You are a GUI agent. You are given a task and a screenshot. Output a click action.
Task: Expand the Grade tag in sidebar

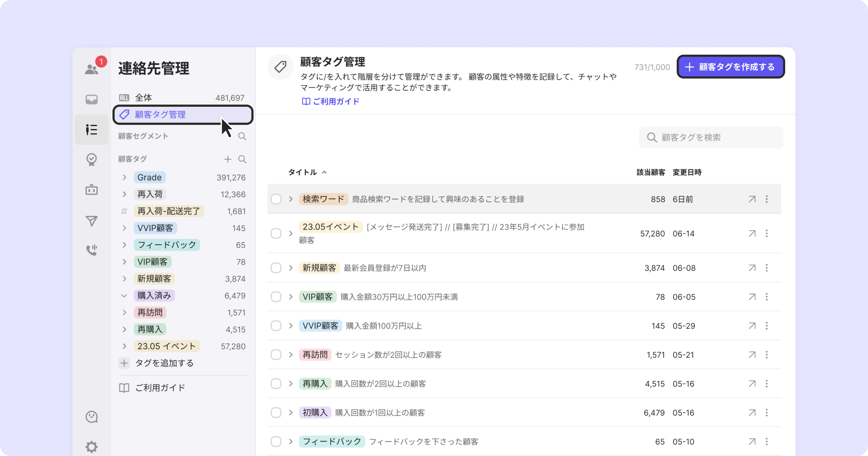[124, 177]
